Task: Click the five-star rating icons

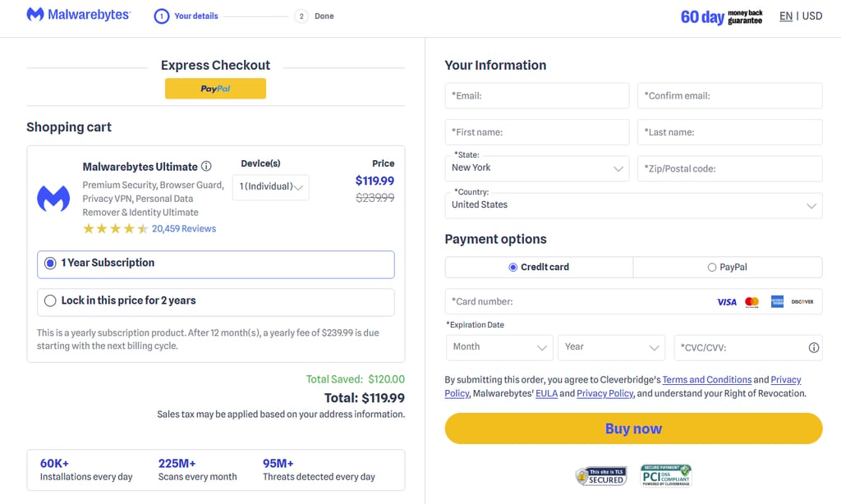Action: point(115,229)
